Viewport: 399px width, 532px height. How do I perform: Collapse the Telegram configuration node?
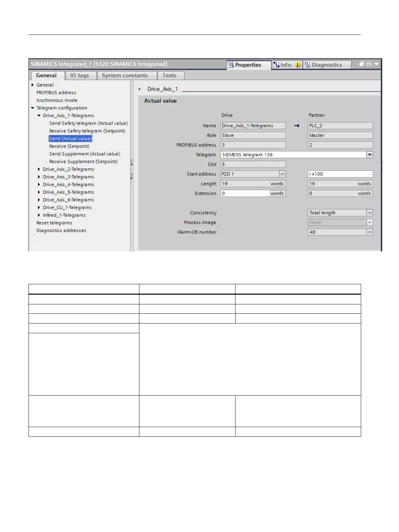pos(32,108)
